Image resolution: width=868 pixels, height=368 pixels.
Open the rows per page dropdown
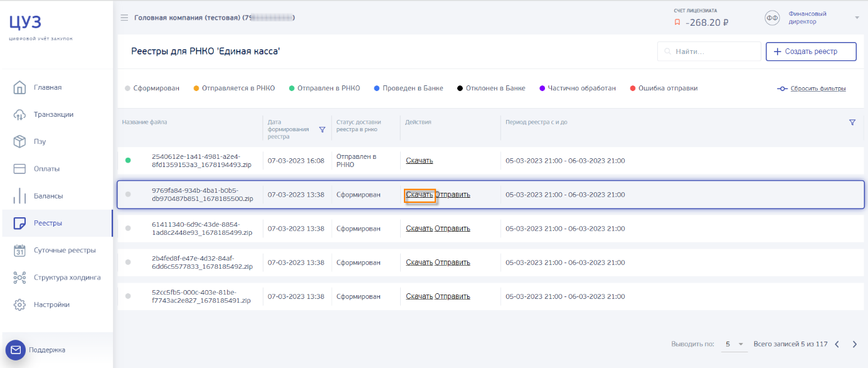[733, 344]
